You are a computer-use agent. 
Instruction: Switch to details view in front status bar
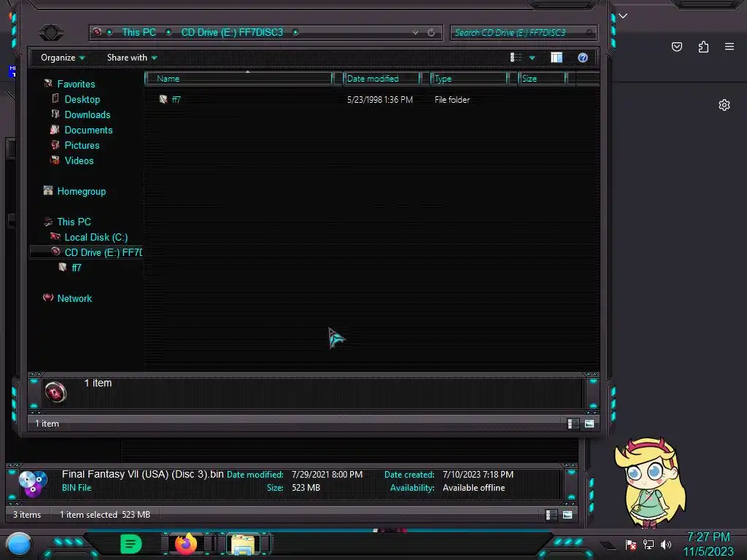click(x=573, y=424)
